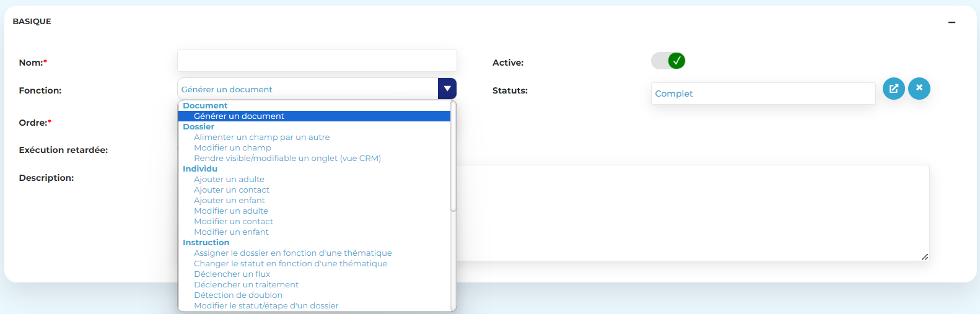Disable the Active toggle switch

coord(668,61)
